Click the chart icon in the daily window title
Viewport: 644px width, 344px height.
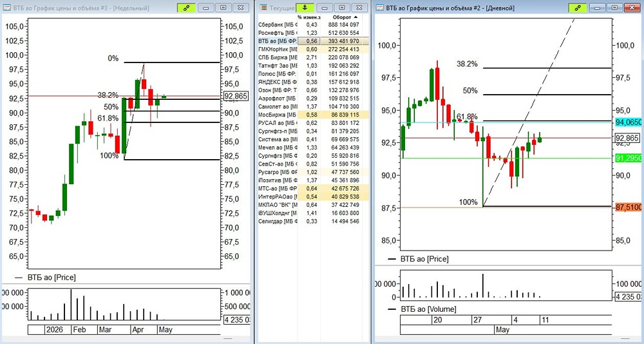pyautogui.click(x=379, y=8)
